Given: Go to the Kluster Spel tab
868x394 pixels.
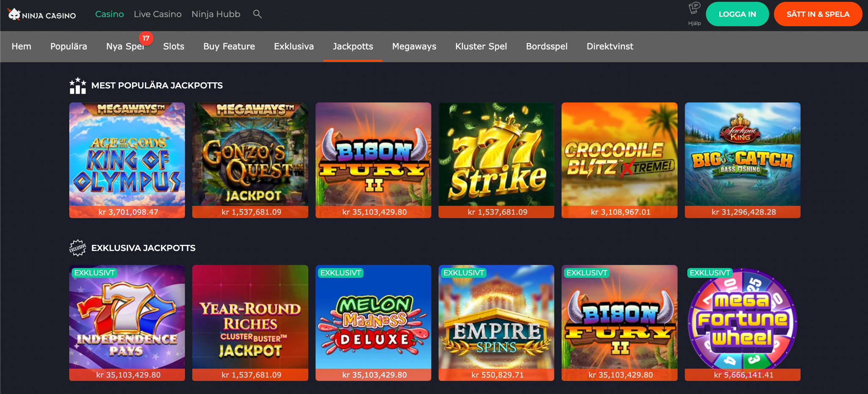Looking at the screenshot, I should [481, 46].
